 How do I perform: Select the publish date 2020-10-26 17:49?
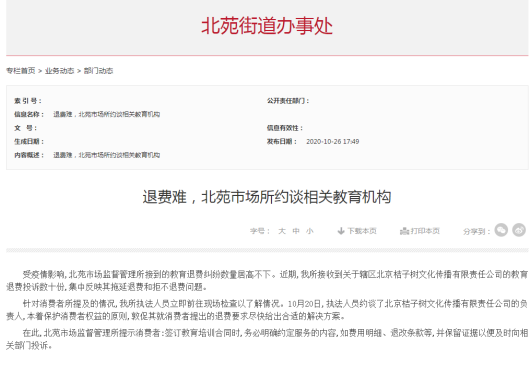click(x=332, y=141)
